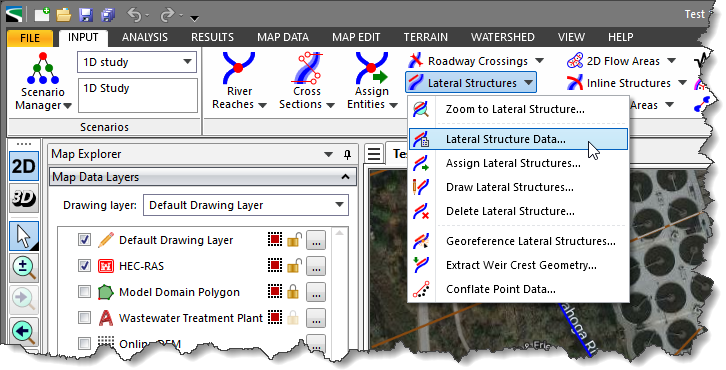The width and height of the screenshot is (726, 370).
Task: Click the River Reaches tool icon
Action: tap(239, 68)
